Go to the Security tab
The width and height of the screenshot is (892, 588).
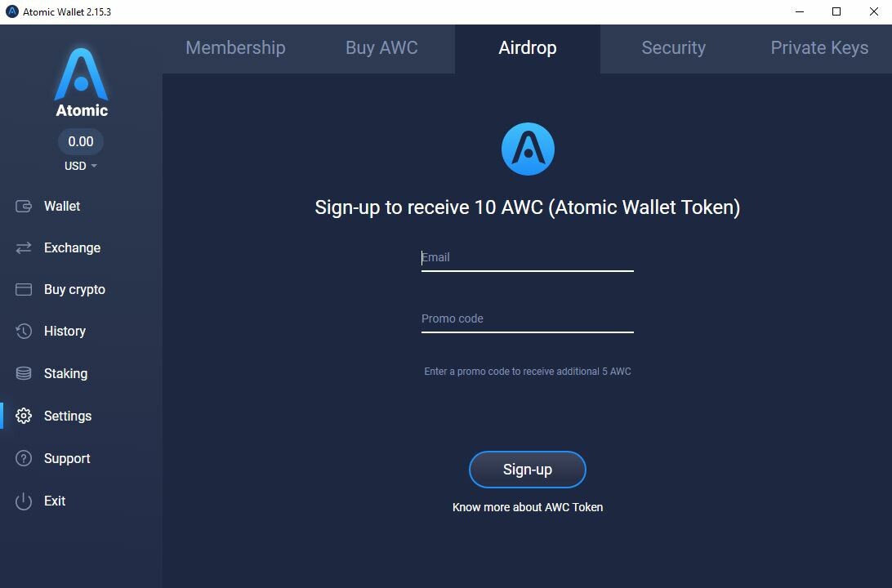pyautogui.click(x=673, y=48)
